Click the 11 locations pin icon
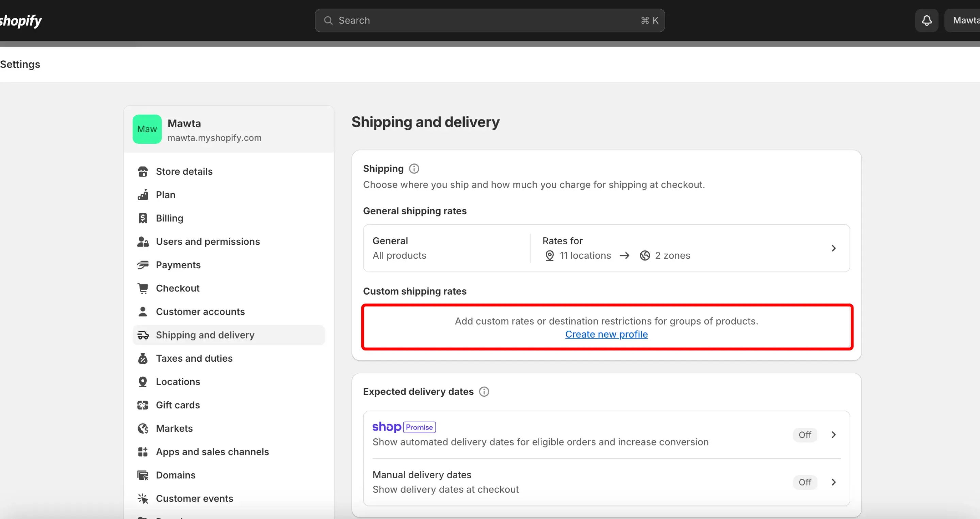Image resolution: width=980 pixels, height=519 pixels. 549,255
